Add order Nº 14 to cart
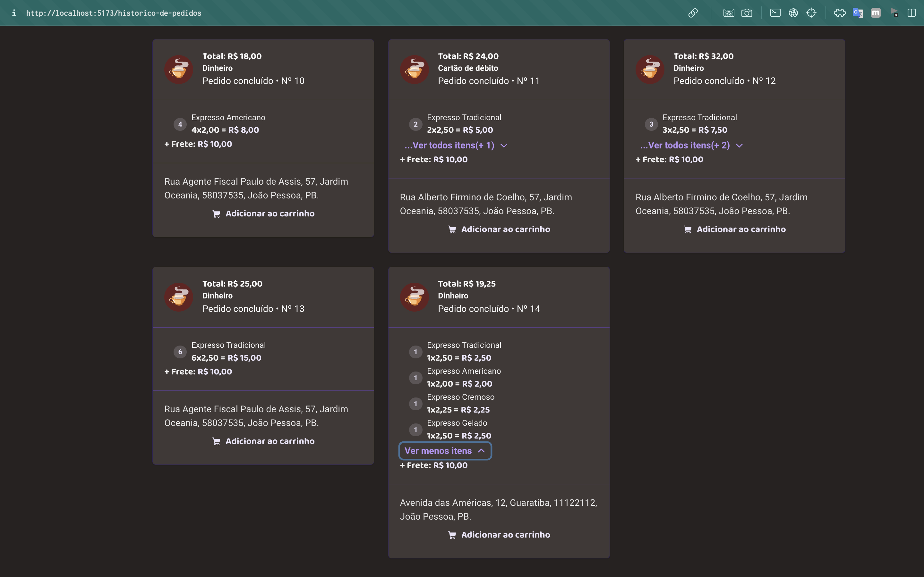This screenshot has height=577, width=924. [499, 535]
